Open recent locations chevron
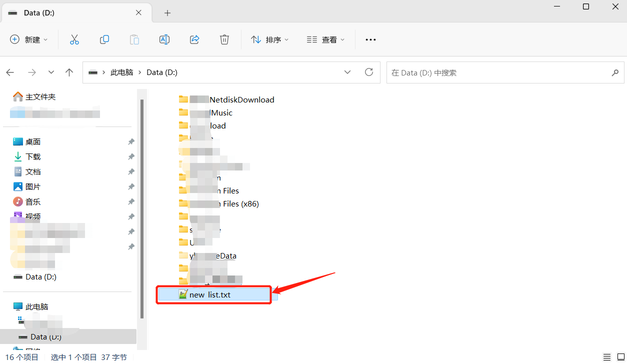627x364 pixels. [x=51, y=72]
